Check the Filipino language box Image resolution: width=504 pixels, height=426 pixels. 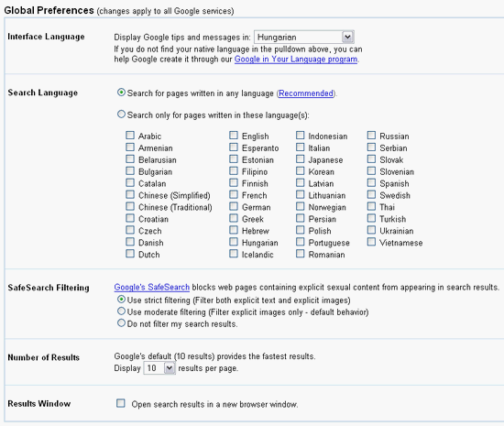click(234, 171)
